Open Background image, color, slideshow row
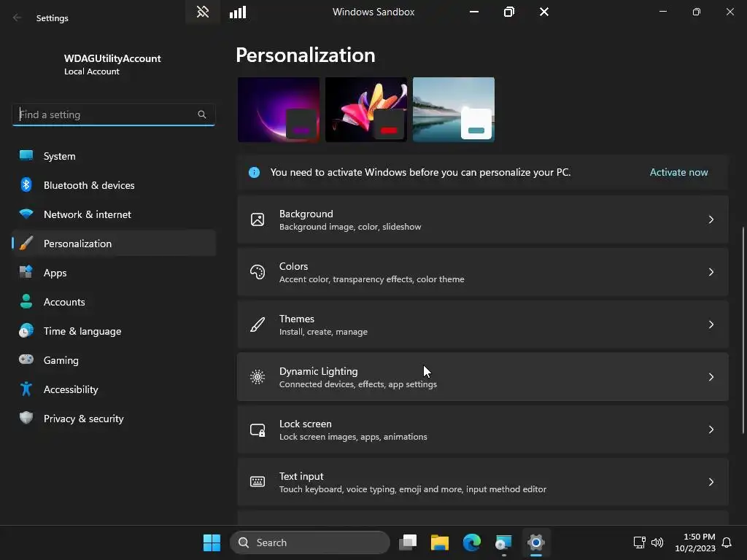This screenshot has width=747, height=560. [483, 219]
